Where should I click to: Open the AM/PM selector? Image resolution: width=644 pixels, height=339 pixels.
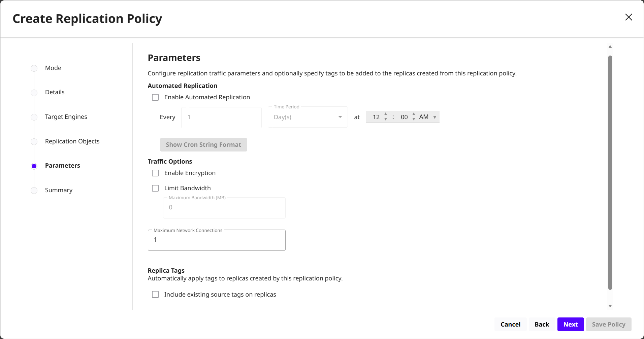pyautogui.click(x=428, y=117)
